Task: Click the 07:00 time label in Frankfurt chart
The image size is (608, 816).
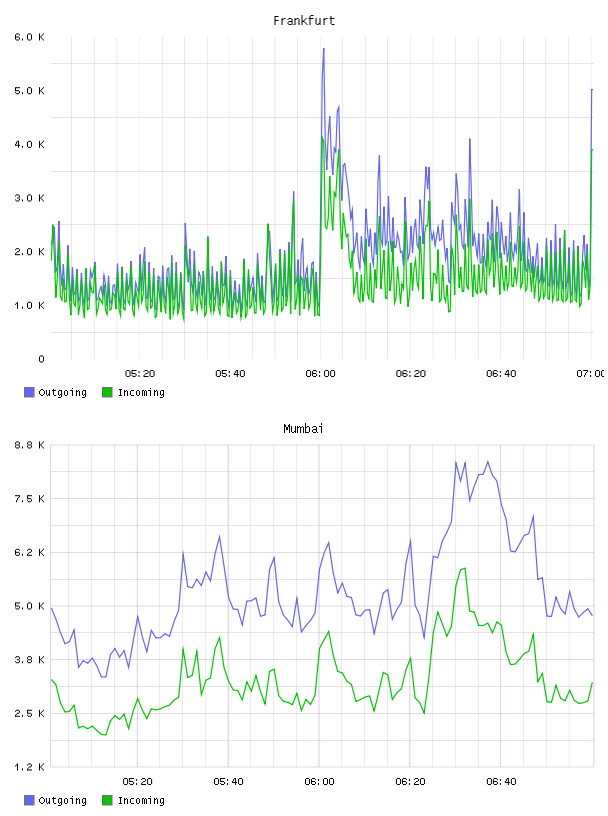Action: (x=591, y=373)
